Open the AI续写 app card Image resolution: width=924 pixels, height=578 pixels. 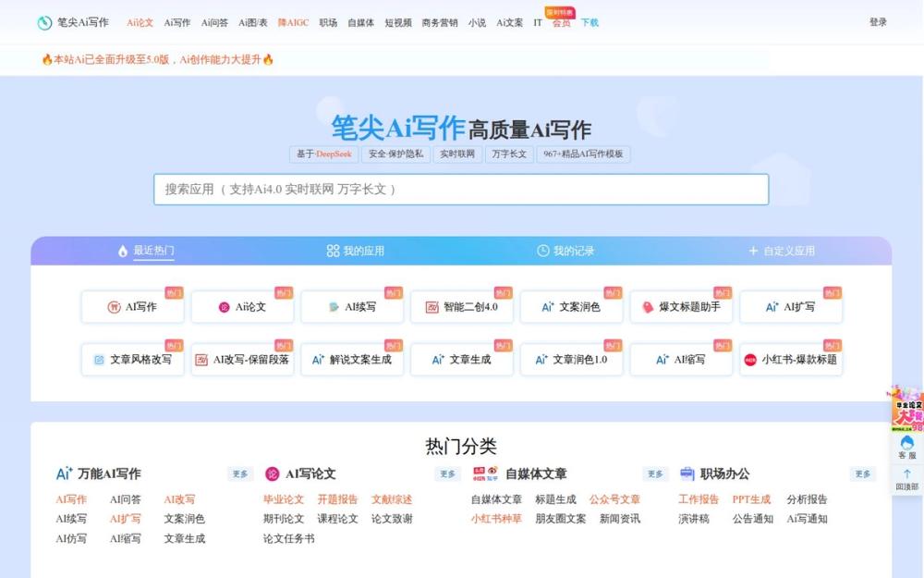[352, 307]
